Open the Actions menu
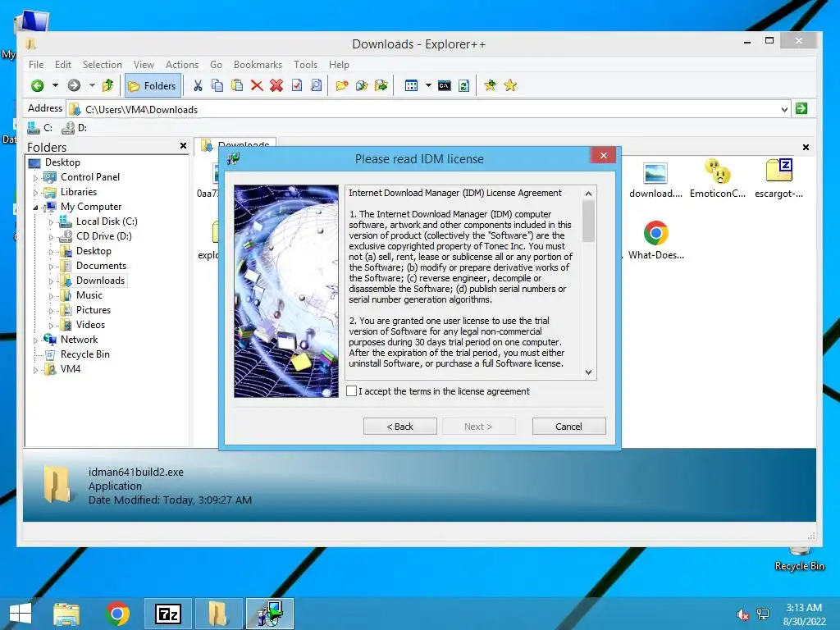Image resolution: width=840 pixels, height=630 pixels. [181, 65]
